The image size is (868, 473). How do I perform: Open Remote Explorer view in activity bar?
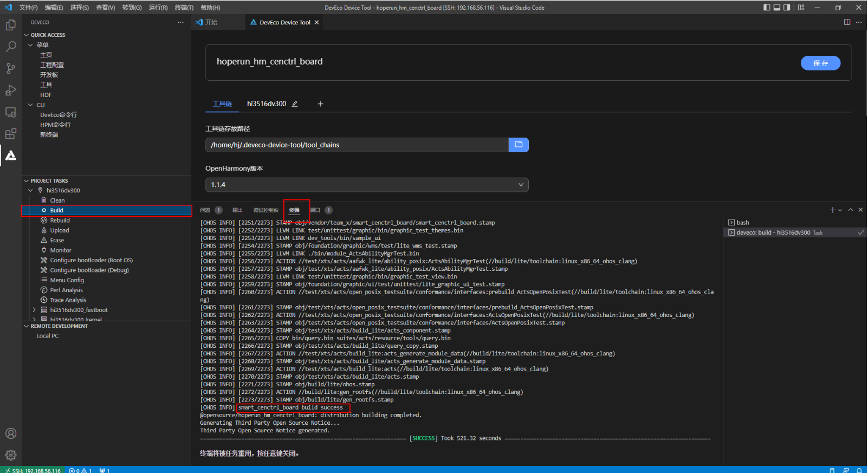click(x=11, y=112)
